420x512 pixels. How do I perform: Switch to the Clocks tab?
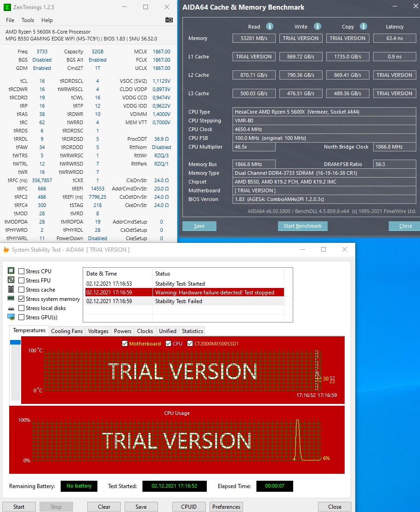coord(145,331)
